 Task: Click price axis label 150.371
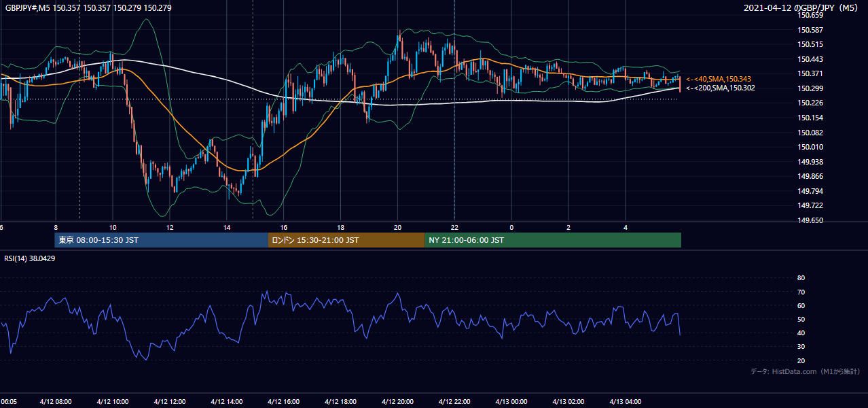(810, 73)
